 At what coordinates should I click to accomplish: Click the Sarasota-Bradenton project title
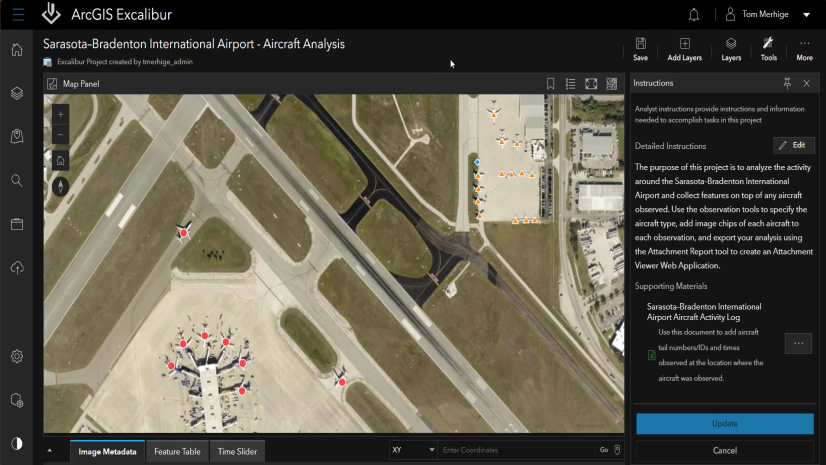194,44
